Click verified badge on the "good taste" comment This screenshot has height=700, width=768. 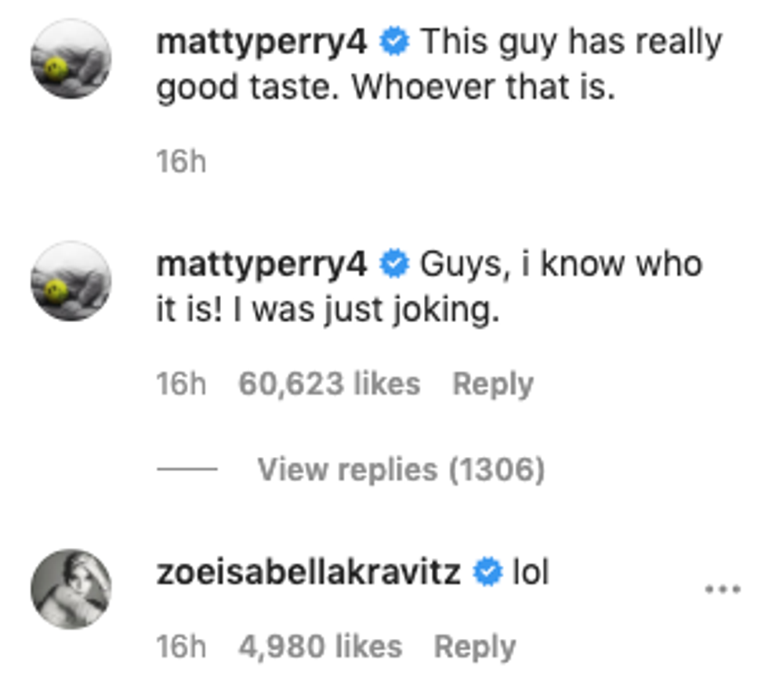point(394,42)
